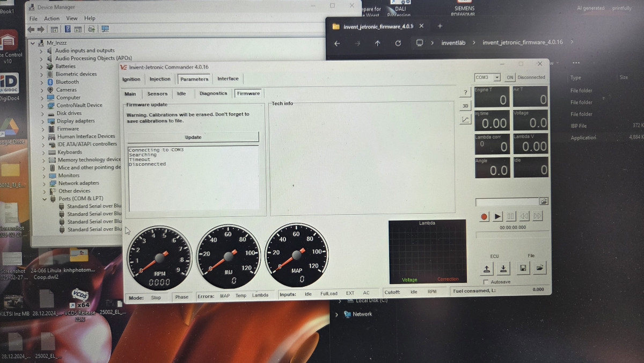Toggle the ON connection button
This screenshot has height=363, width=644.
(x=510, y=77)
